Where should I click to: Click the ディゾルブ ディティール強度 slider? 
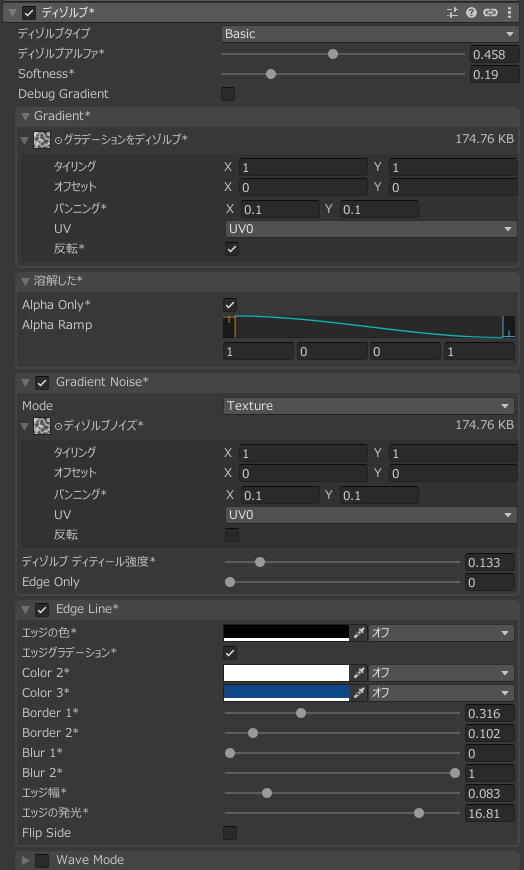tap(342, 562)
